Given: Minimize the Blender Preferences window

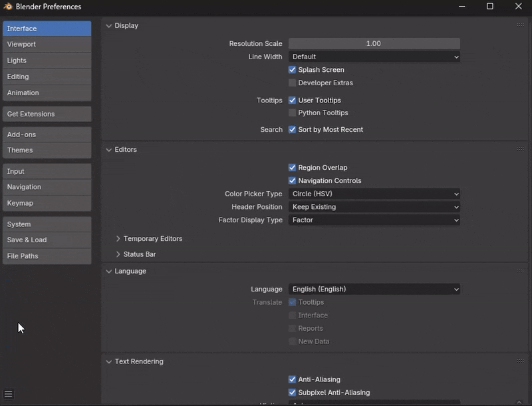Looking at the screenshot, I should (x=462, y=6).
